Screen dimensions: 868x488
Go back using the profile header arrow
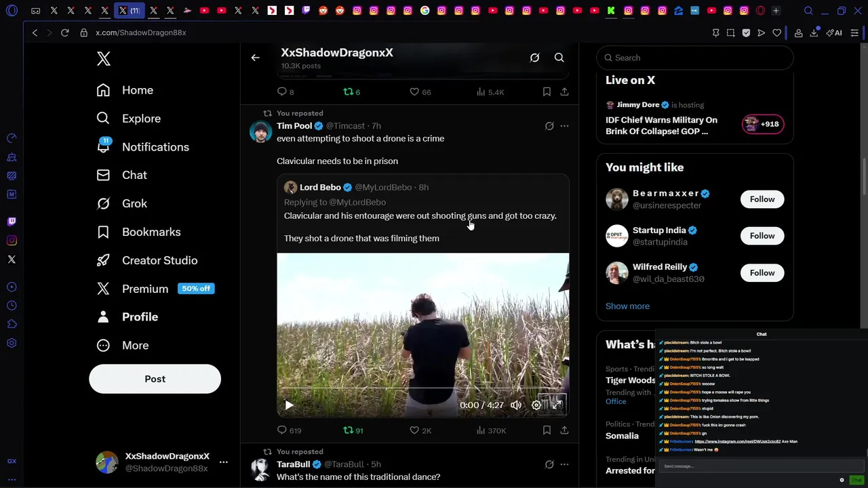(x=256, y=58)
